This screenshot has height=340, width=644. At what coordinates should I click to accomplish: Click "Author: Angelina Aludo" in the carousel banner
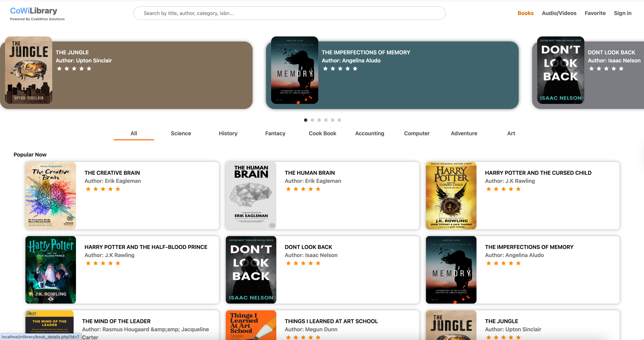(x=351, y=60)
